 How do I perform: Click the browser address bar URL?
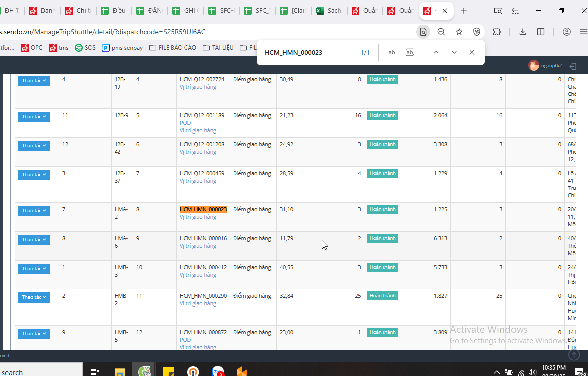(103, 32)
